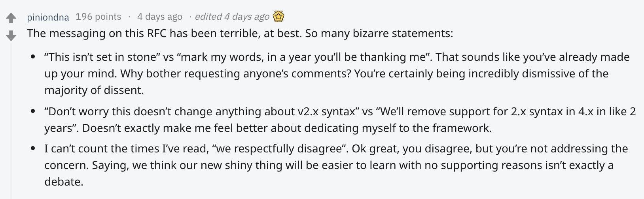This screenshot has height=199, width=644.
Task: Open the '4 days ago' comment permalink
Action: pos(160,17)
